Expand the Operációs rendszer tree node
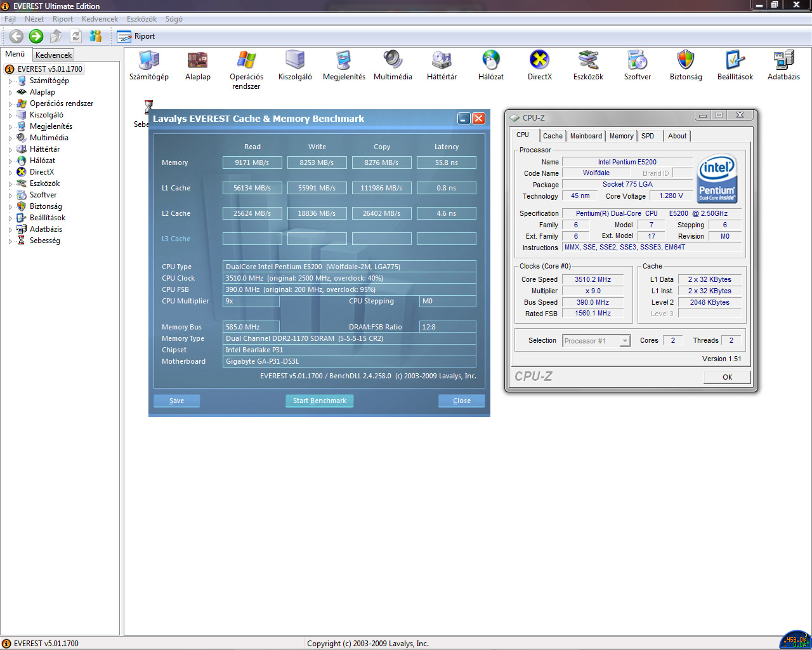 pyautogui.click(x=10, y=104)
